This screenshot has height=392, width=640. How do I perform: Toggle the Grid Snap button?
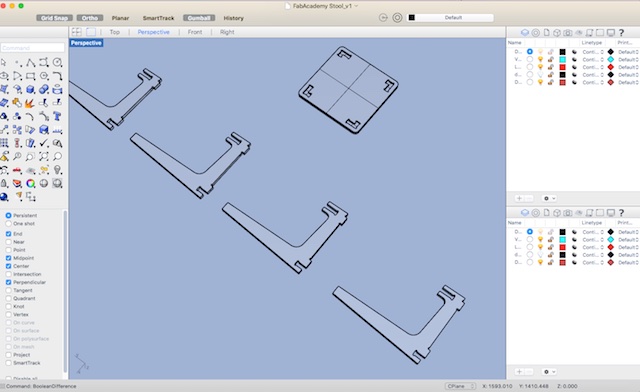[54, 18]
